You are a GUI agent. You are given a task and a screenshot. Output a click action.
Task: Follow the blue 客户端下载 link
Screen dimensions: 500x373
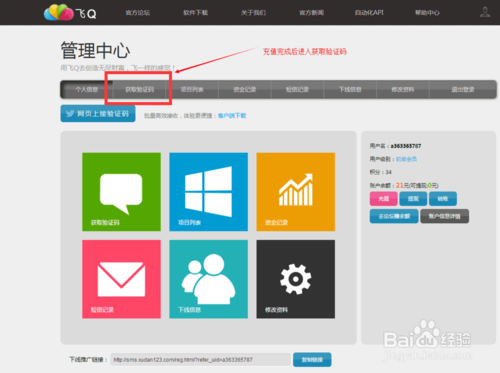pos(232,116)
